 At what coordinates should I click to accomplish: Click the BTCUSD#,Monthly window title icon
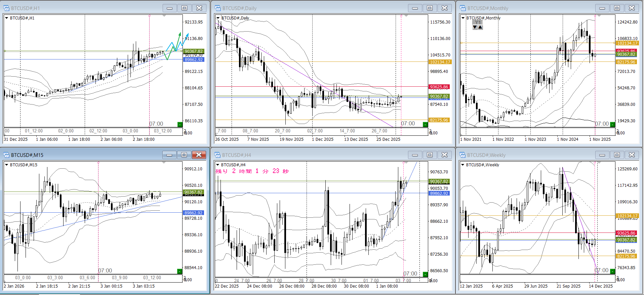[463, 8]
